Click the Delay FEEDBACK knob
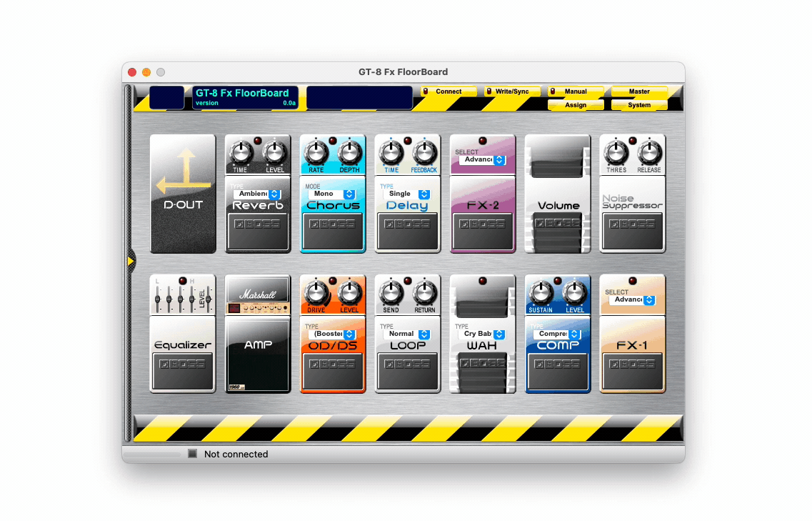Viewport: 812px width, 521px height. click(x=425, y=152)
